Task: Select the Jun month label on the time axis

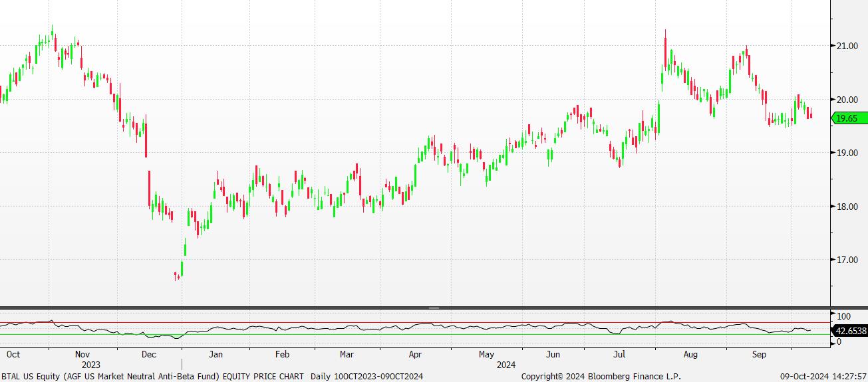Action: click(552, 355)
